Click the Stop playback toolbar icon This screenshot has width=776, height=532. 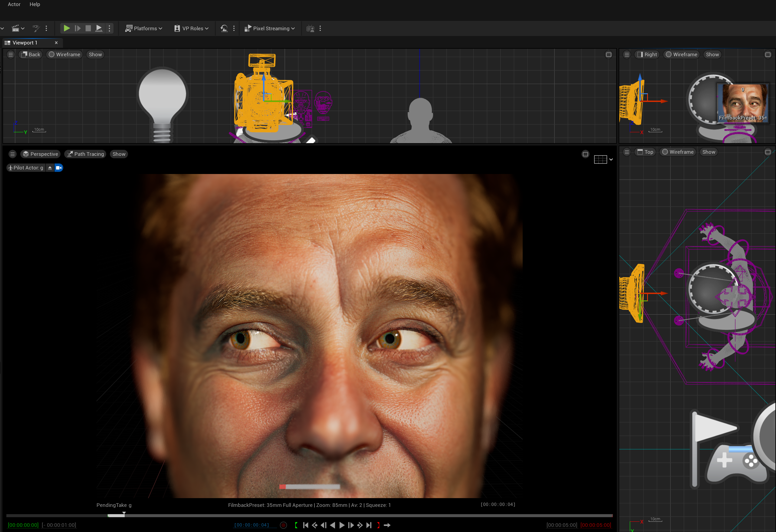(88, 28)
